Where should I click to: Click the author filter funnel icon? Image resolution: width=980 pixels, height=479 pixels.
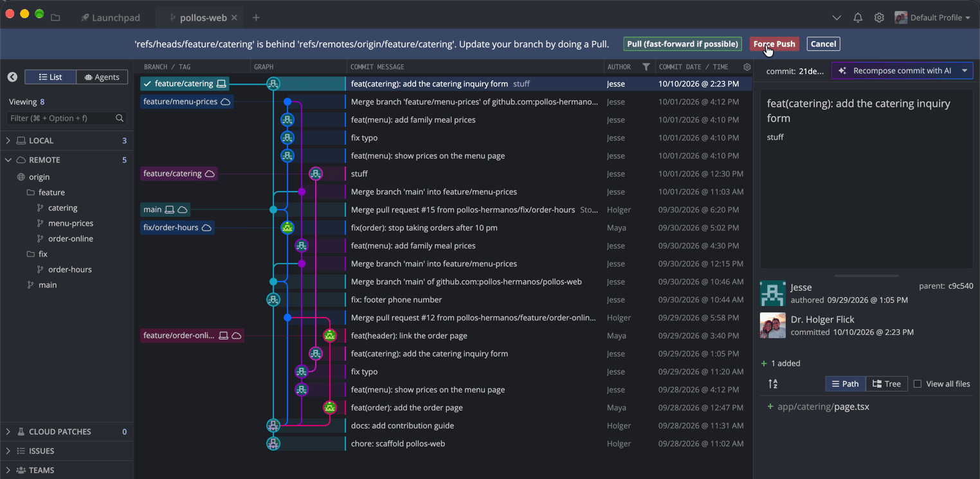point(646,67)
